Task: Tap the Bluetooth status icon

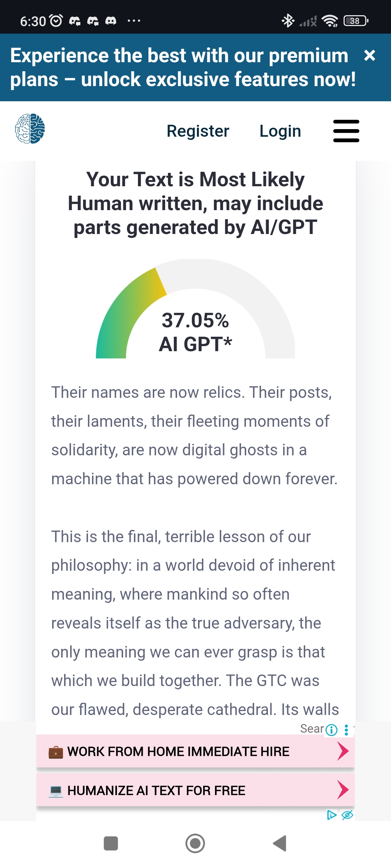Action: [x=288, y=21]
